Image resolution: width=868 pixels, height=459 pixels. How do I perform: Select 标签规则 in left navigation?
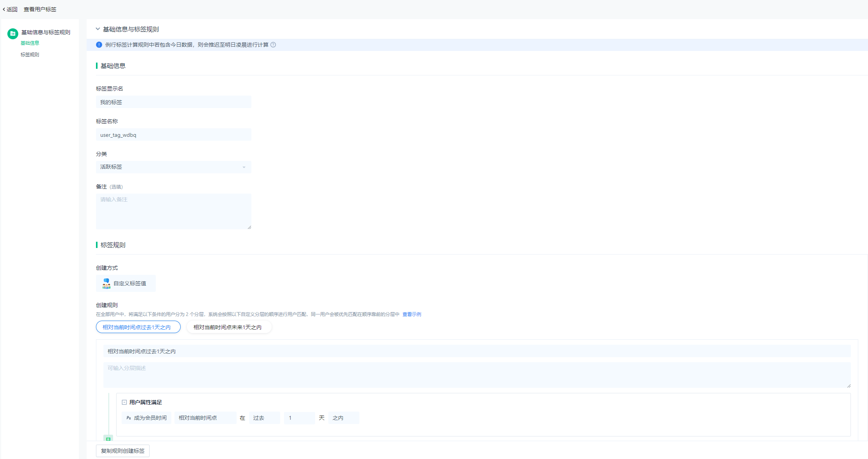click(x=30, y=55)
